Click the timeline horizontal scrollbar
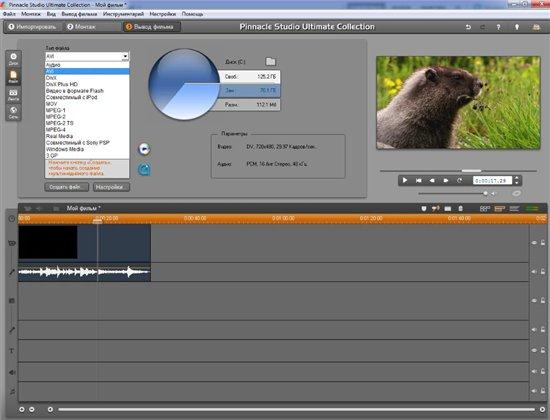The width and height of the screenshot is (550, 420). pyautogui.click(x=296, y=409)
